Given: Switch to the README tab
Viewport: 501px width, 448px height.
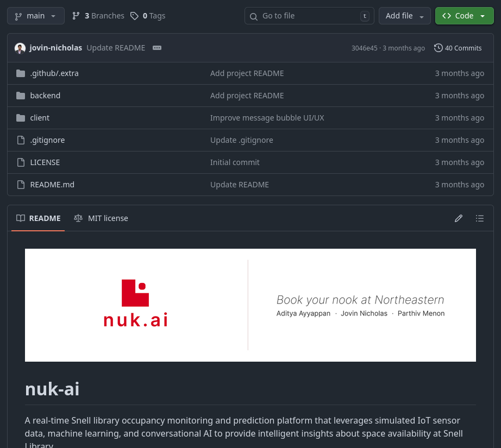Looking at the screenshot, I should [x=38, y=218].
